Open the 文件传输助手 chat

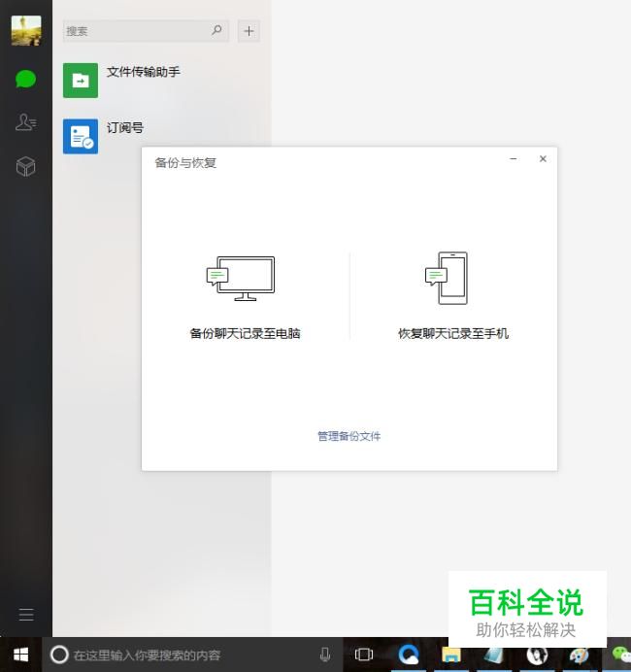pos(162,81)
